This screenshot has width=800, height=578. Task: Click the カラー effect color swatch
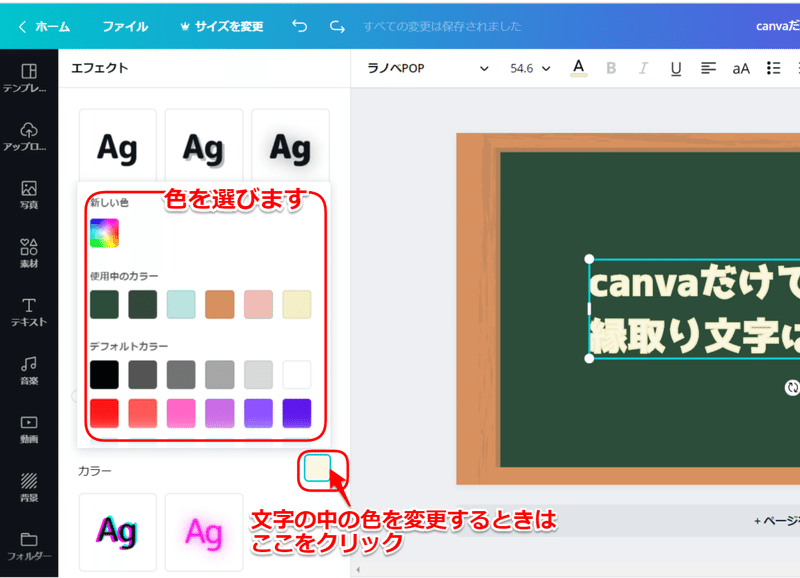pyautogui.click(x=317, y=468)
